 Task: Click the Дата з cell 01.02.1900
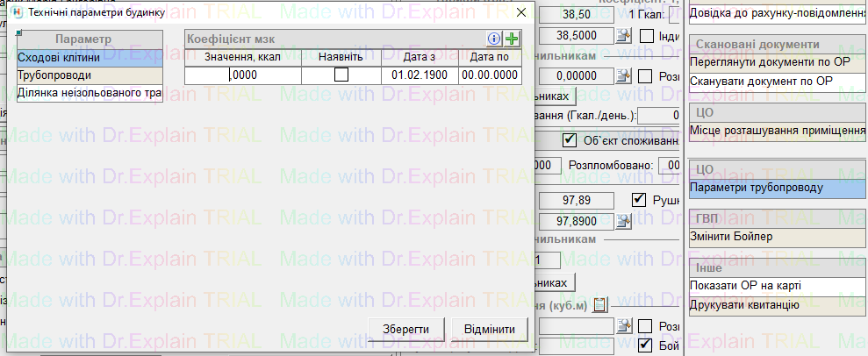[x=420, y=75]
